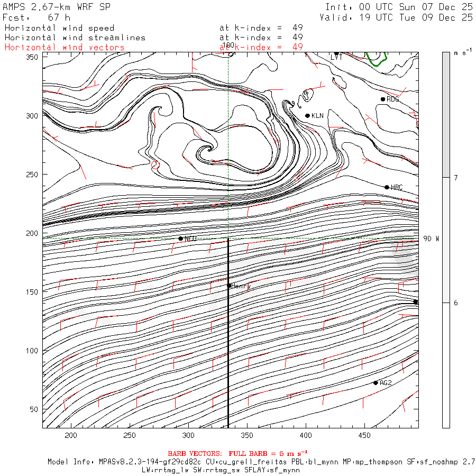Click the x-axis tick label '400'
The width and height of the screenshot is (476, 476).
[306, 435]
